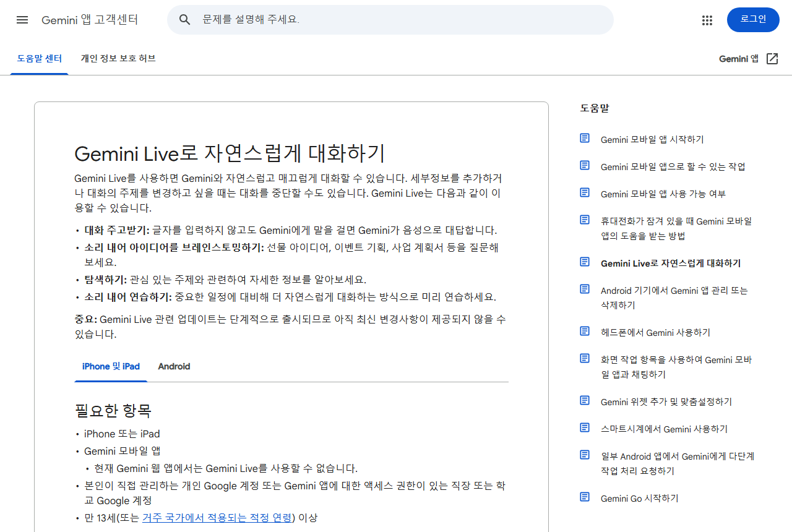Open Gemini 앱 external link icon
The height and width of the screenshot is (532, 792).
772,59
